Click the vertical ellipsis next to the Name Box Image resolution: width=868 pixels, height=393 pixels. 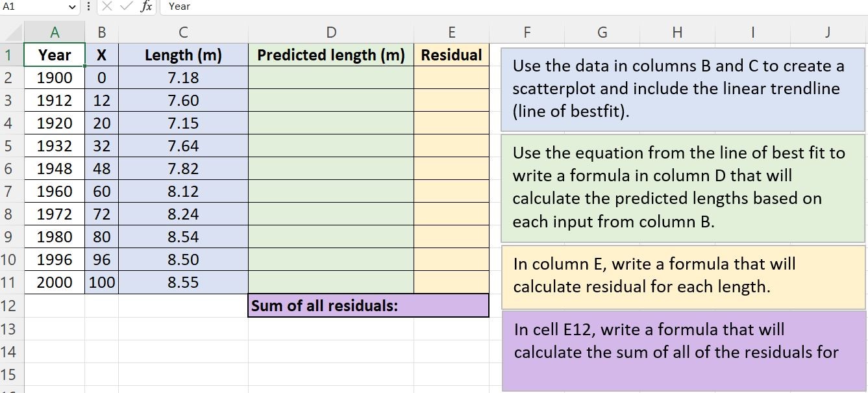[88, 7]
